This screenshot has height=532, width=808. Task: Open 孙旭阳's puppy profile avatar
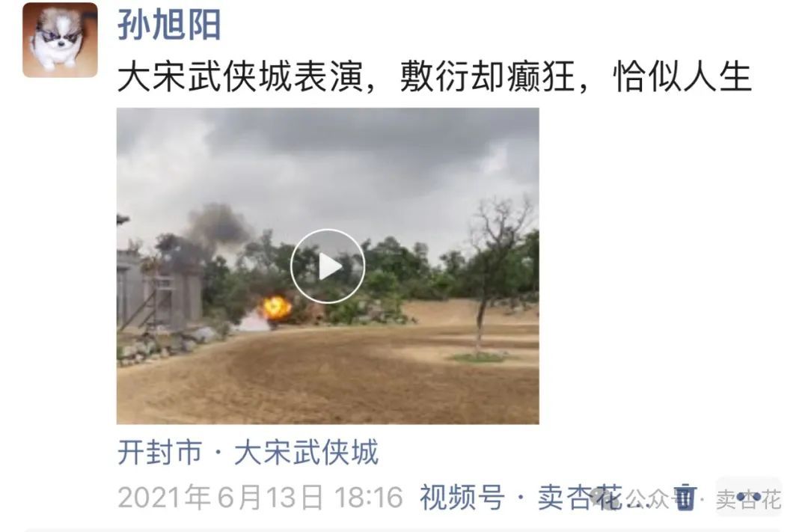[61, 40]
